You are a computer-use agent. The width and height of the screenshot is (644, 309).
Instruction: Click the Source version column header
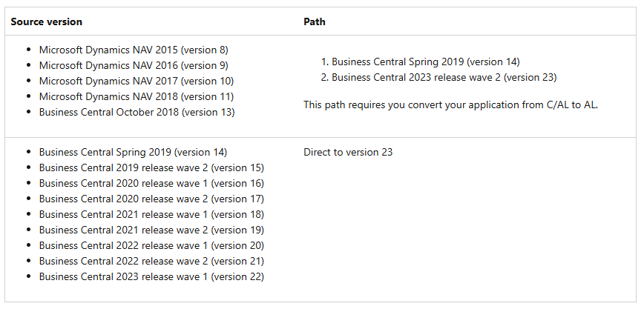46,21
